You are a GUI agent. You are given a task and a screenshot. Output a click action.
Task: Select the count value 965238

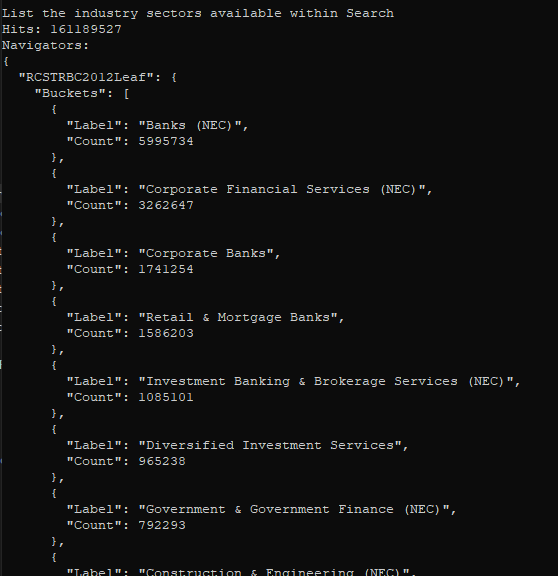[162, 461]
